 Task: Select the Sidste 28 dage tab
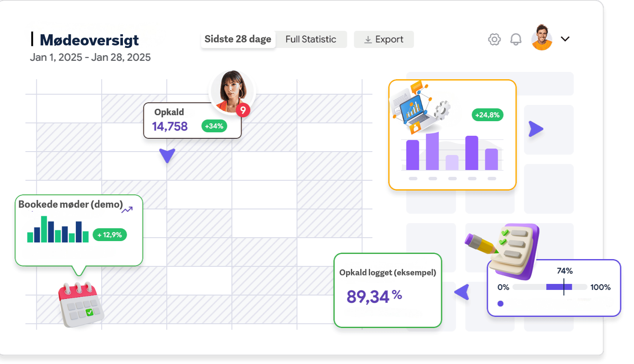[238, 39]
